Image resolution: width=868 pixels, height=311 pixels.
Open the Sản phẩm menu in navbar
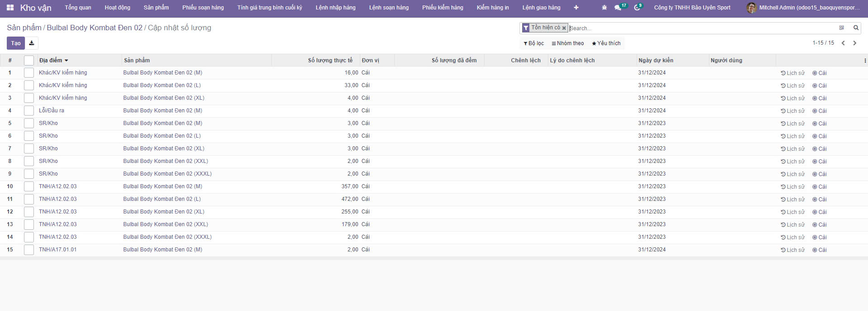point(156,8)
